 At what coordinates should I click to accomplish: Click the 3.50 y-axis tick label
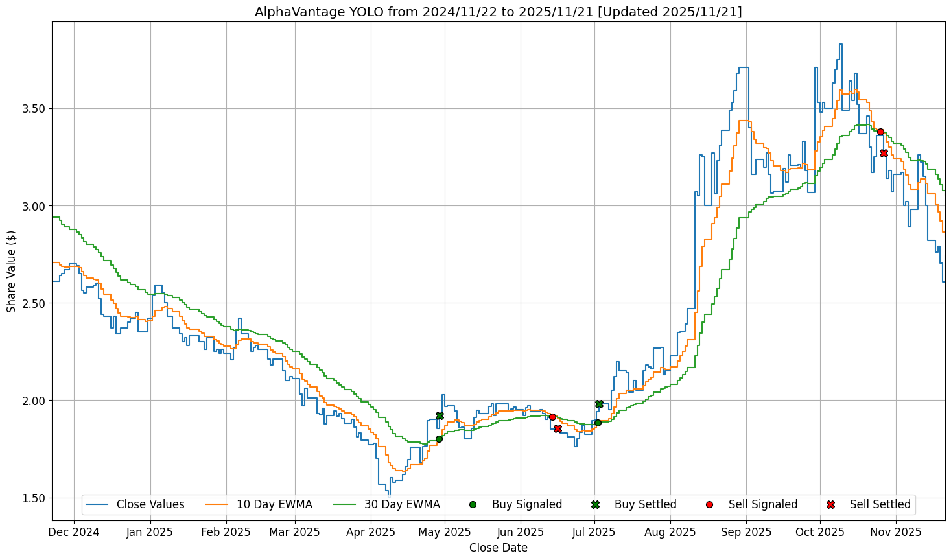pos(32,108)
